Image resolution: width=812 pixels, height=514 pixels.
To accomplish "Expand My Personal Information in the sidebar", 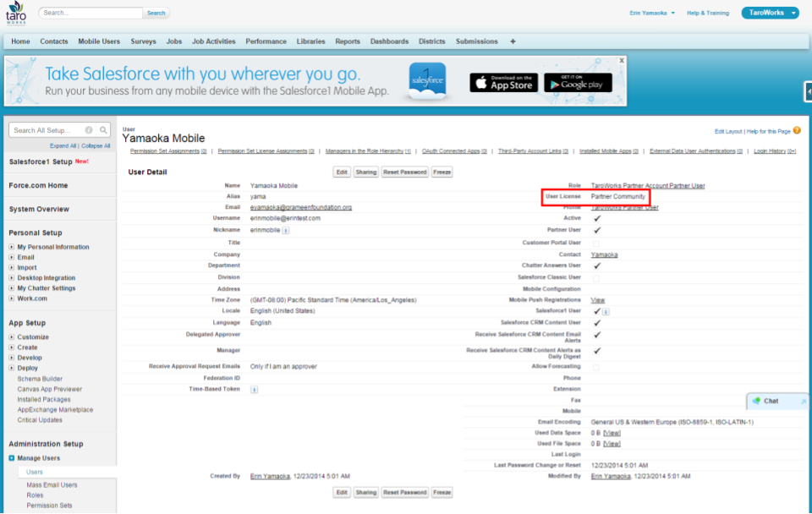I will point(11,247).
